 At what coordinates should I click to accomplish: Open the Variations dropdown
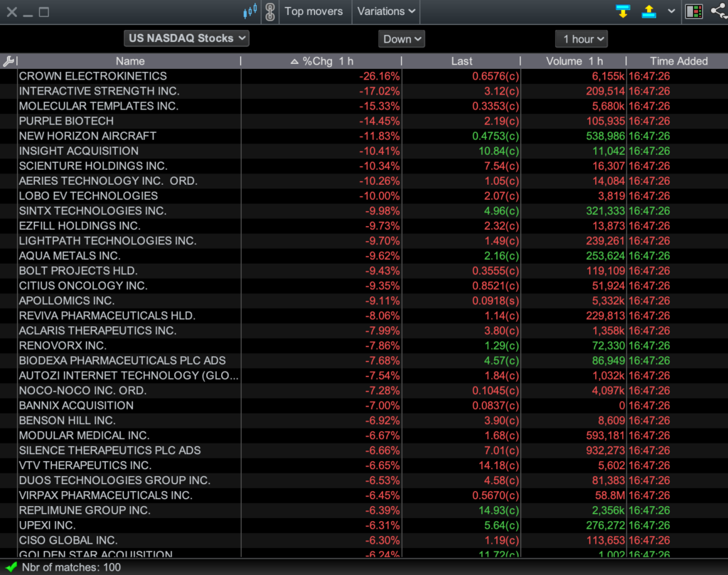[386, 11]
